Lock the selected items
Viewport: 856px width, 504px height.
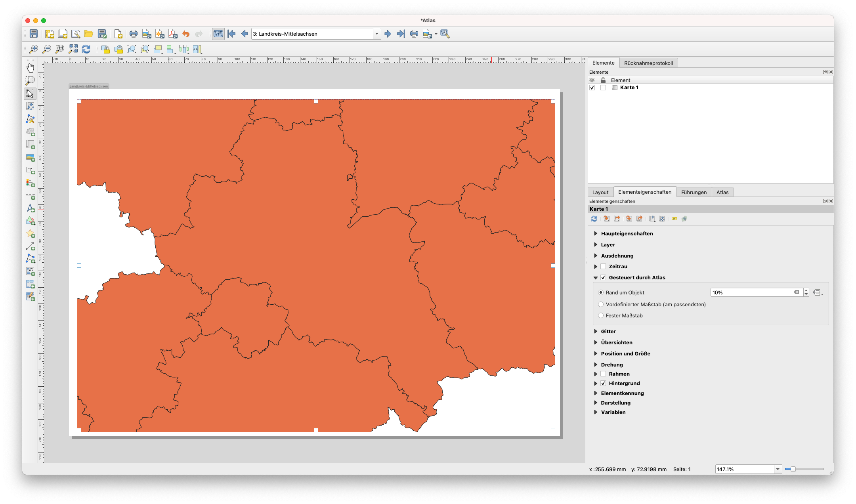point(105,49)
